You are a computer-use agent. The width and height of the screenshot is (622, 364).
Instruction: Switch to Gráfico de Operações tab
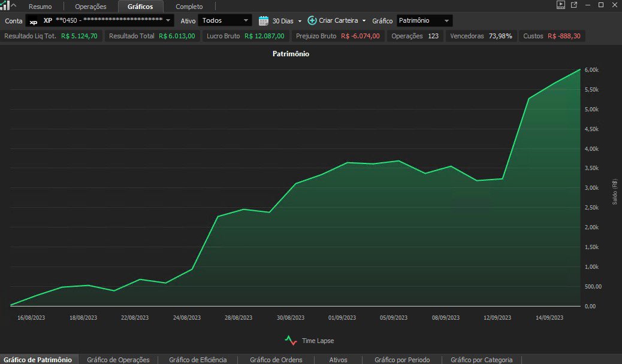[x=118, y=360]
